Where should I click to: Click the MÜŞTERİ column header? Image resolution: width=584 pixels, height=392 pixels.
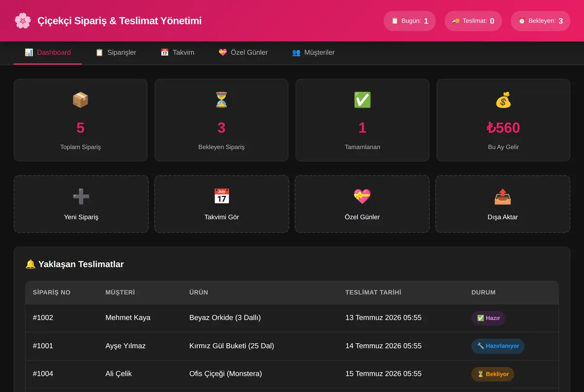click(x=120, y=292)
